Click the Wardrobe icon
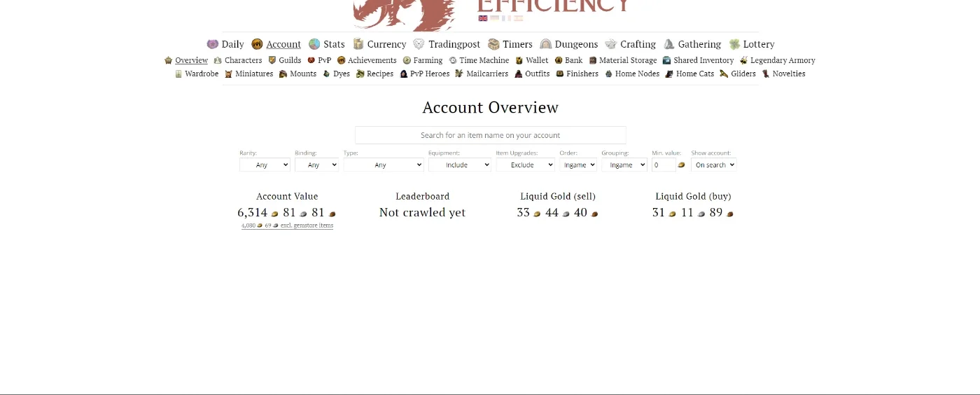Viewport: 980px width, 395px height. [x=178, y=74]
